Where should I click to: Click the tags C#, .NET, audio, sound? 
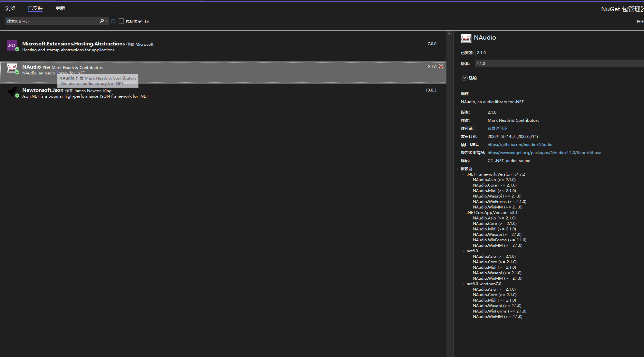point(509,161)
